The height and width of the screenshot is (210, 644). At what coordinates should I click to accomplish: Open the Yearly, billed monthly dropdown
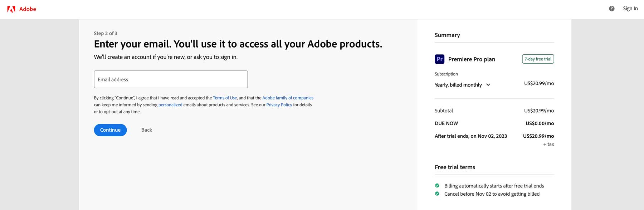click(463, 85)
